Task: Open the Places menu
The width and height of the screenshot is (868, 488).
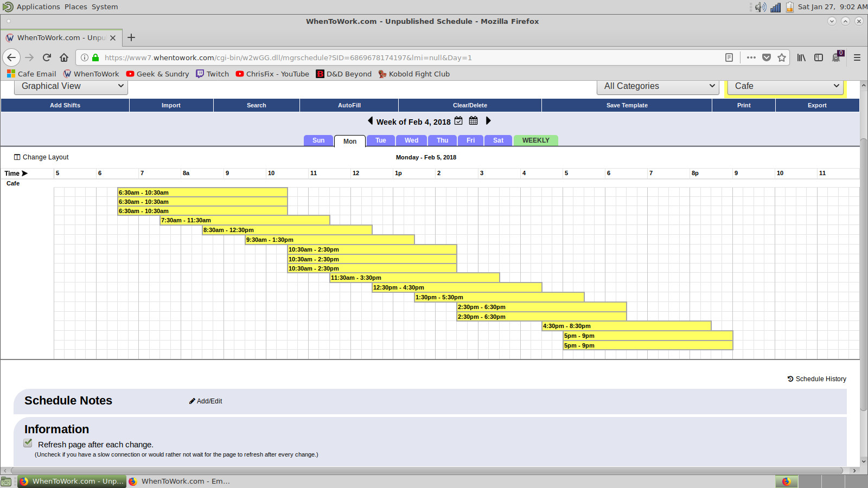Action: click(x=76, y=7)
